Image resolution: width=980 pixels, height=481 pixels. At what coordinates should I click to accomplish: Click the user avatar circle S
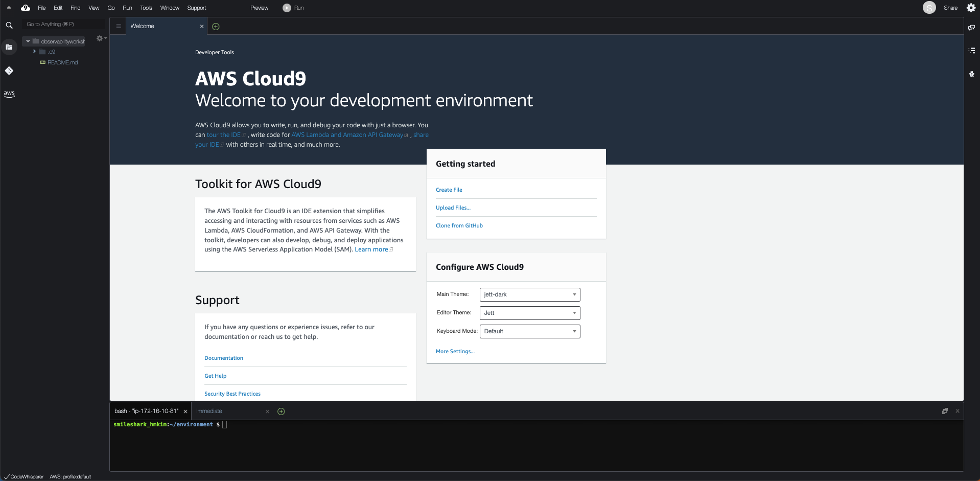click(929, 8)
